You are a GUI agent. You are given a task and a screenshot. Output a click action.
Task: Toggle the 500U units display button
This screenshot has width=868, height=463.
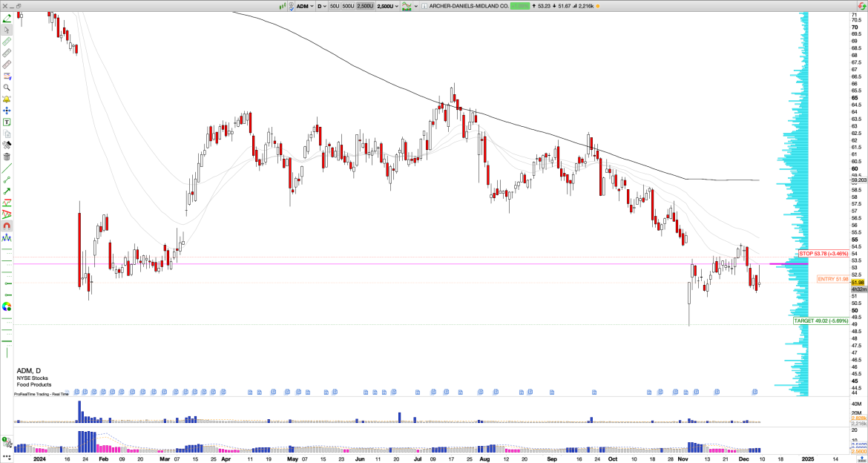[349, 5]
